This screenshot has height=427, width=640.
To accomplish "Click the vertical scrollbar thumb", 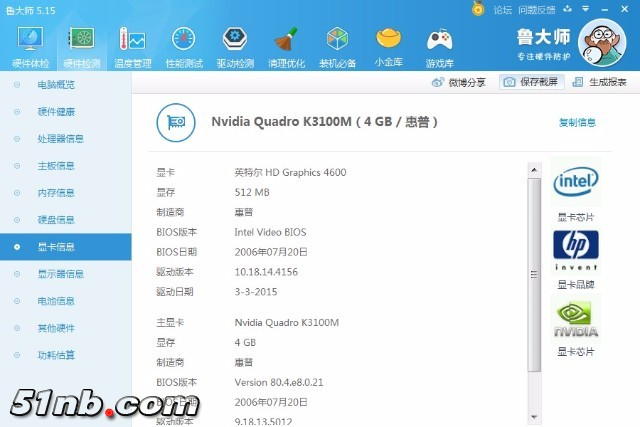I will 534,274.
